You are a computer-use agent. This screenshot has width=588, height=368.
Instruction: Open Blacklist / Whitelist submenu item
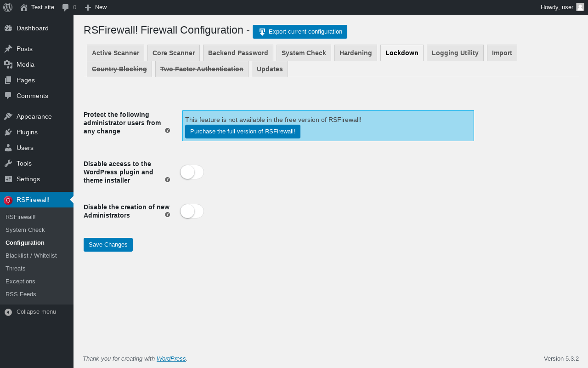point(31,255)
